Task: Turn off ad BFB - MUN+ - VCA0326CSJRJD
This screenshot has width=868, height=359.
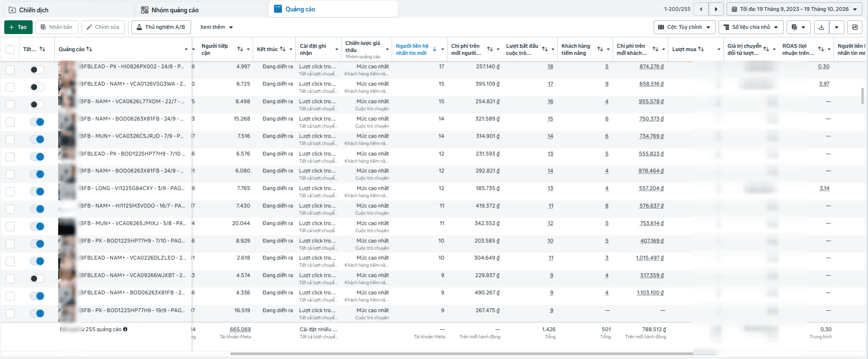Action: [x=37, y=140]
